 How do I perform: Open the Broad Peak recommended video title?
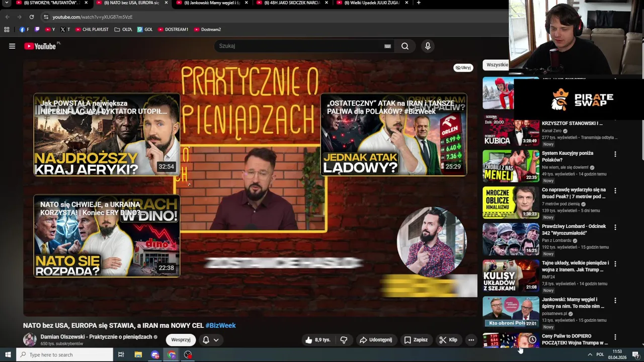574,193
